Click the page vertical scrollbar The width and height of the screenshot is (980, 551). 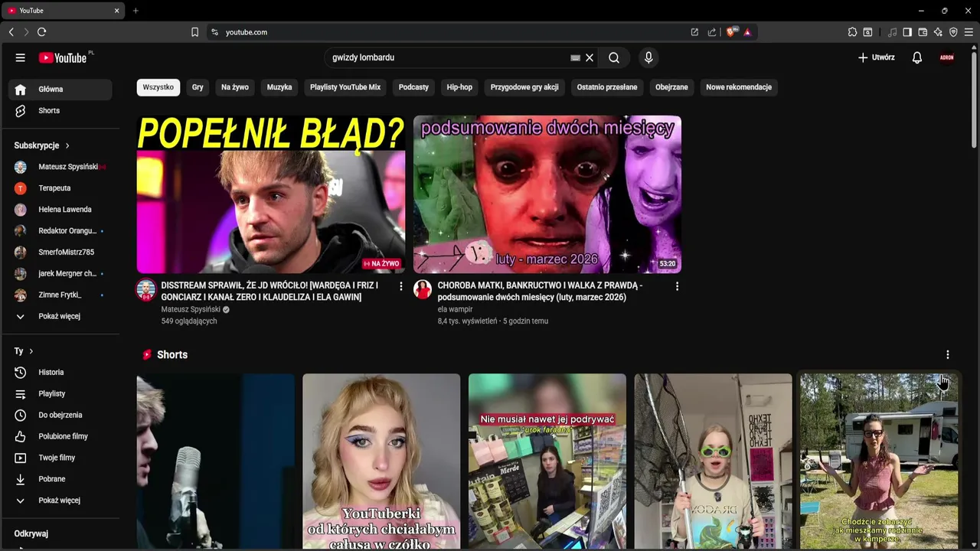coord(974,99)
